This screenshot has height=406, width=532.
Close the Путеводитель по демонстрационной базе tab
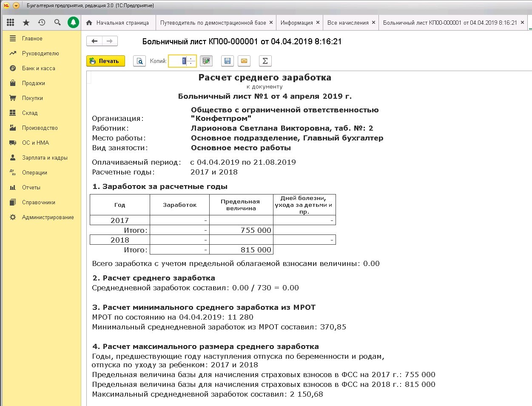point(271,23)
